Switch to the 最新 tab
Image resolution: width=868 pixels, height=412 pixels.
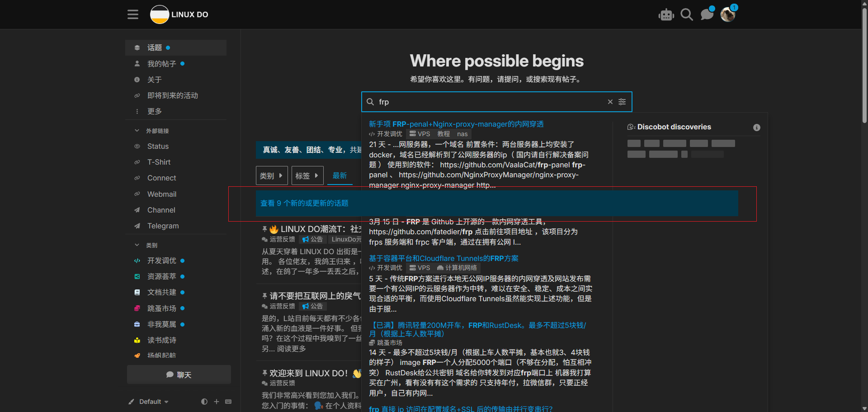click(x=340, y=175)
